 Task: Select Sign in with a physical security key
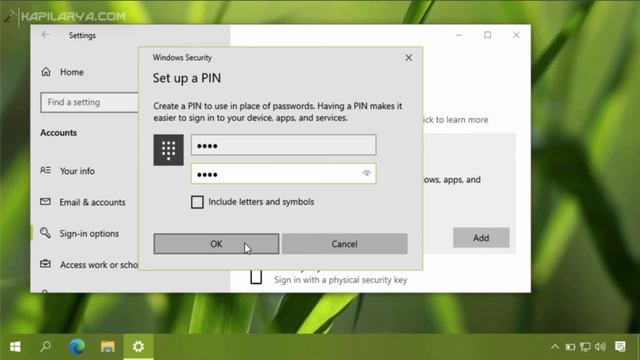(340, 280)
